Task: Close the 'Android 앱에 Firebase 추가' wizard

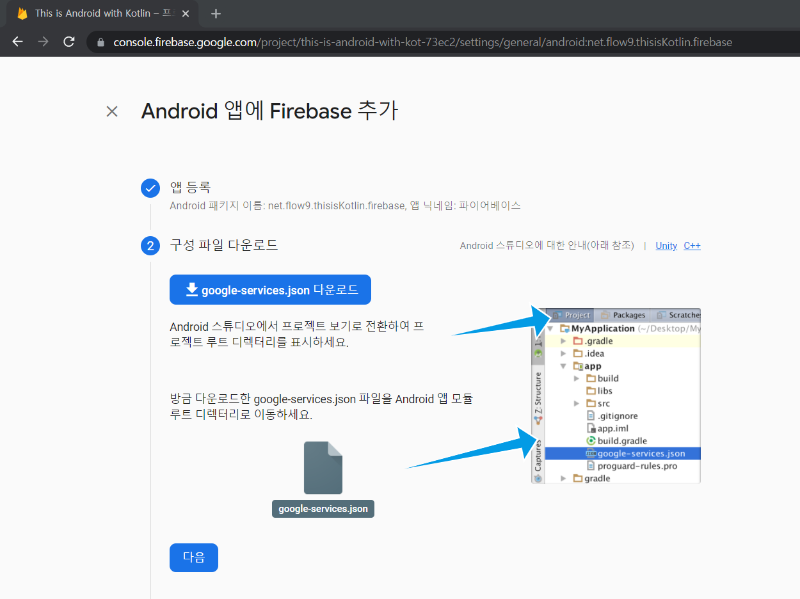Action: tap(112, 111)
